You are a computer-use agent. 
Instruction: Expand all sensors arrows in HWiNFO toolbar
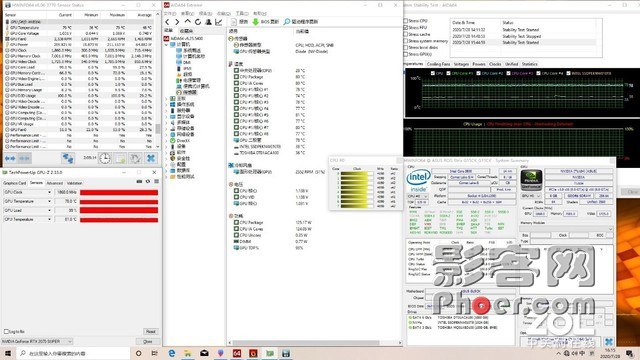pyautogui.click(x=10, y=158)
